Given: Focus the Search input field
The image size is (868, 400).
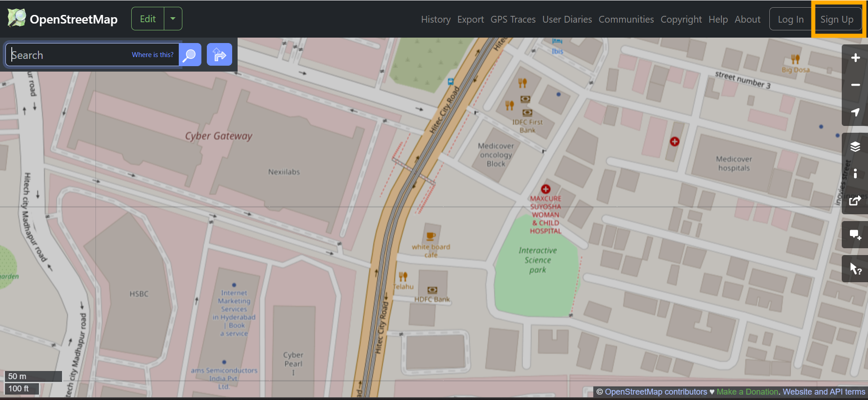Looking at the screenshot, I should click(x=68, y=55).
